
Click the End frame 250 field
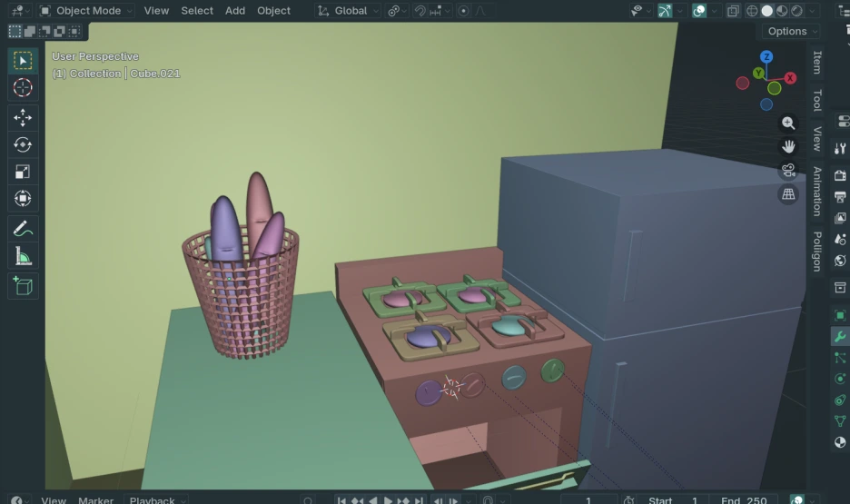coord(743,499)
